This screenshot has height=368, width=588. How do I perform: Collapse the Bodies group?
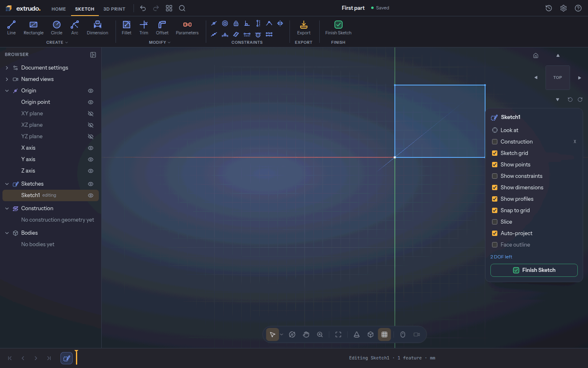(x=7, y=233)
